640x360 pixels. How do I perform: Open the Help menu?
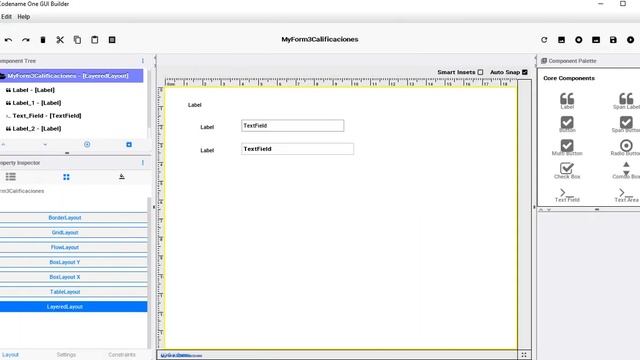(24, 17)
